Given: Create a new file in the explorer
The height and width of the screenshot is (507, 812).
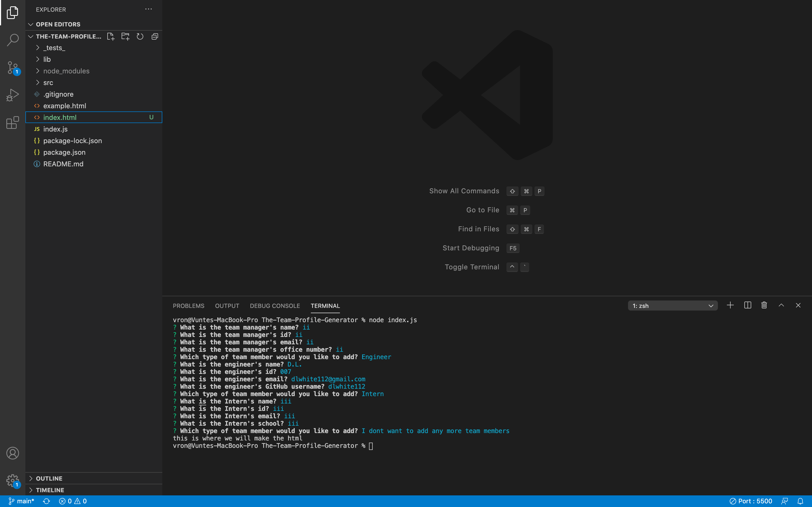Looking at the screenshot, I should tap(111, 36).
